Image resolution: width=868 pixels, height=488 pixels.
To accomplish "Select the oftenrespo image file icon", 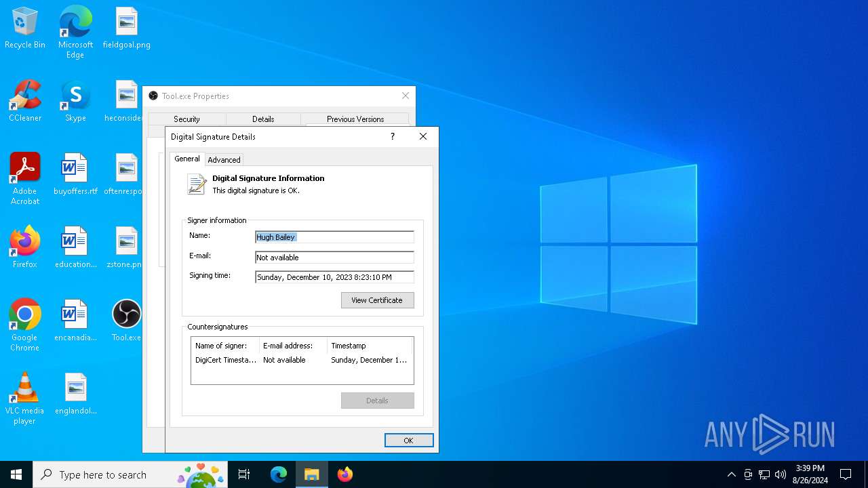I will (x=124, y=175).
